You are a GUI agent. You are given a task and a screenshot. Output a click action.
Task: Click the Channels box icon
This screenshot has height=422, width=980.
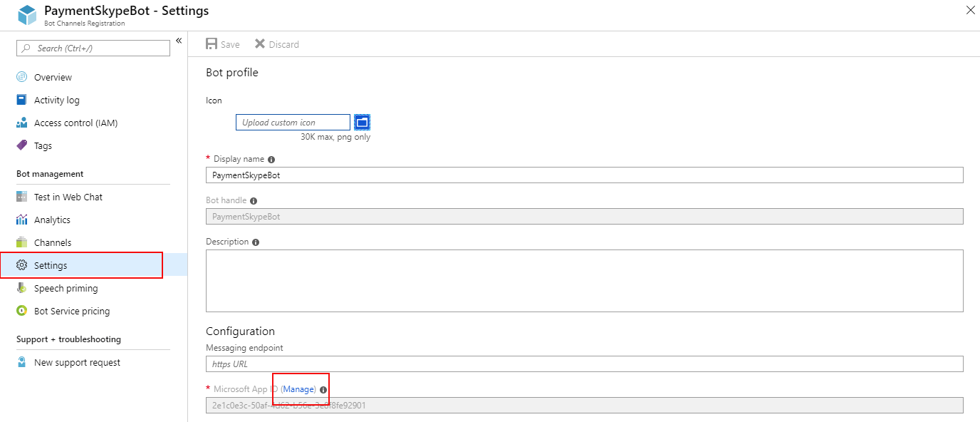21,242
